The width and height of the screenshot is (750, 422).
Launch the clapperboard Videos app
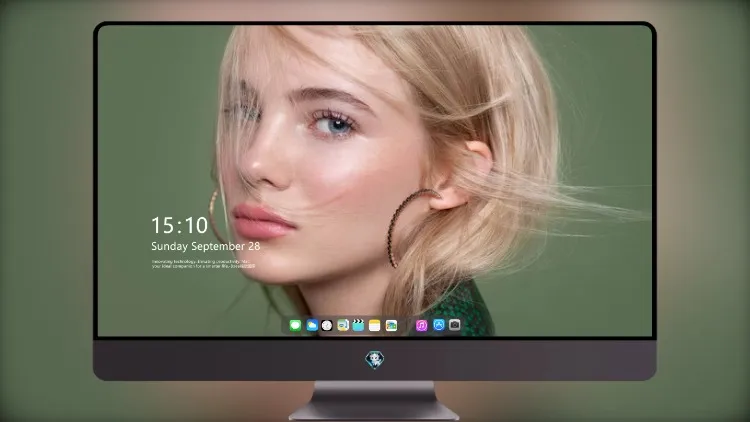click(x=358, y=325)
